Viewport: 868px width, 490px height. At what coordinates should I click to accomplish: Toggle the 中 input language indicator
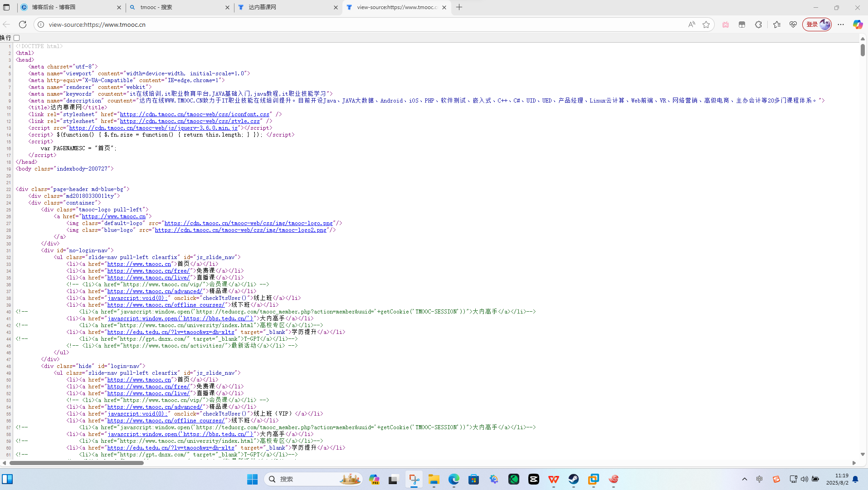(760, 479)
